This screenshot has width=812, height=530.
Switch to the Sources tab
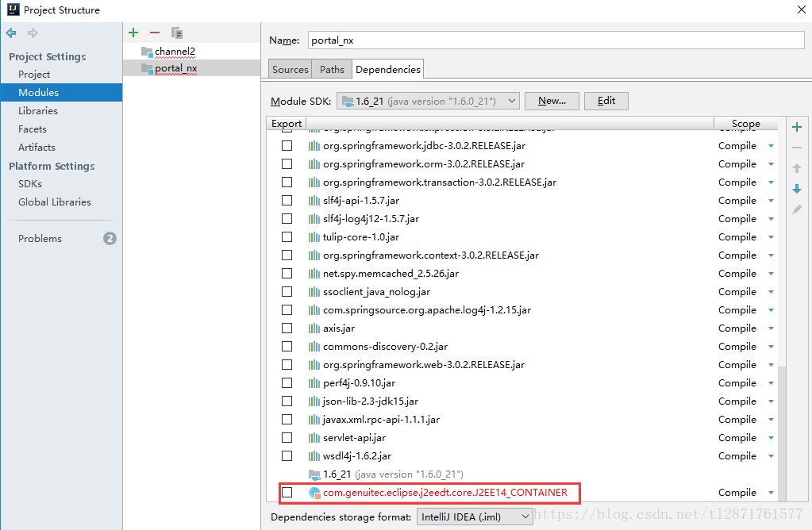click(290, 69)
